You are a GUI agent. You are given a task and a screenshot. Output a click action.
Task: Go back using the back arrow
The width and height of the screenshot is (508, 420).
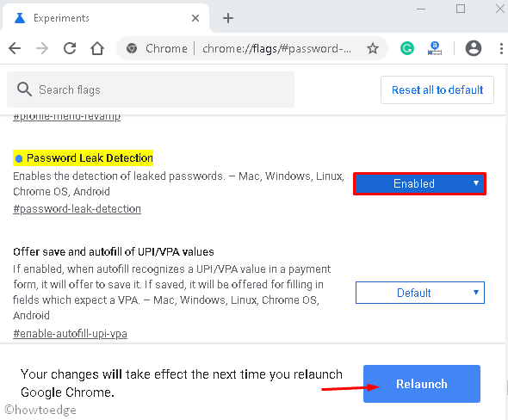tap(15, 48)
